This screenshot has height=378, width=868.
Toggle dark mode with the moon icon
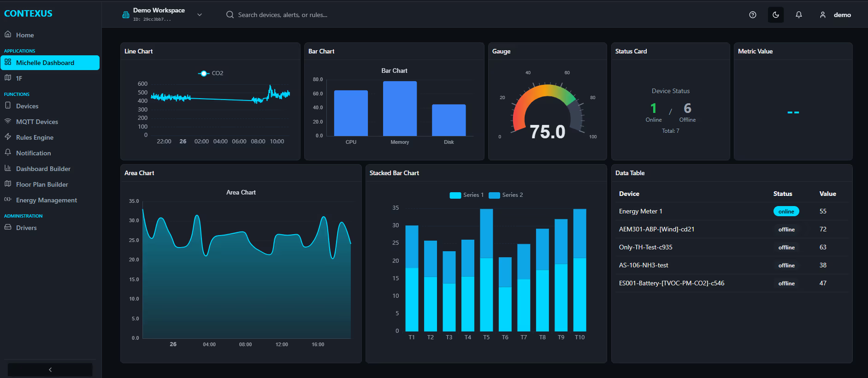[x=776, y=15]
